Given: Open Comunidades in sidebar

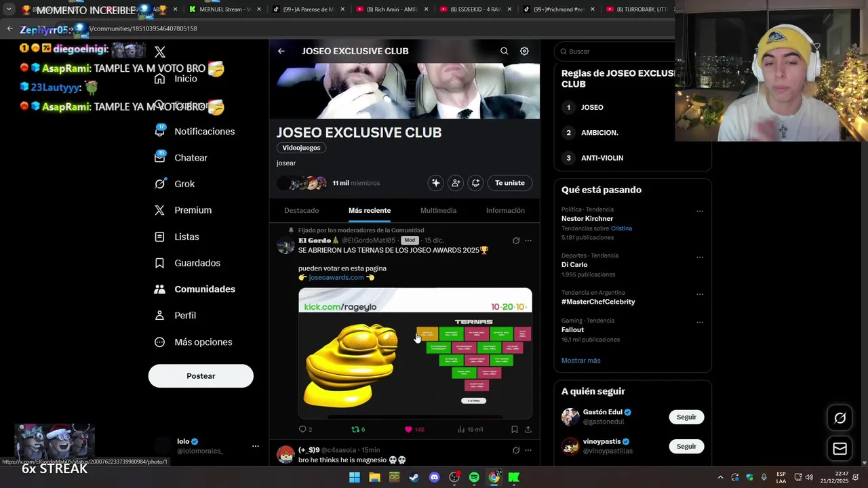Looking at the screenshot, I should tap(195, 289).
